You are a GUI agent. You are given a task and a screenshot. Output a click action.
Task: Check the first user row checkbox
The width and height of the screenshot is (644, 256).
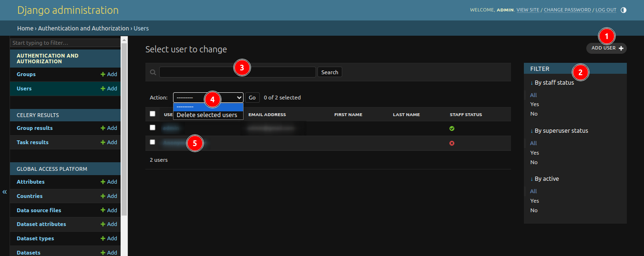click(153, 128)
